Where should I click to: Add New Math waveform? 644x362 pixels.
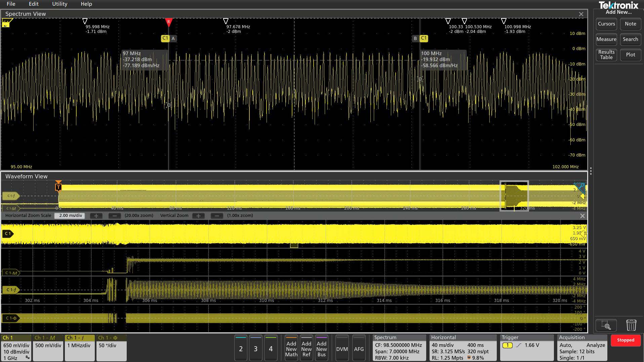coord(291,348)
